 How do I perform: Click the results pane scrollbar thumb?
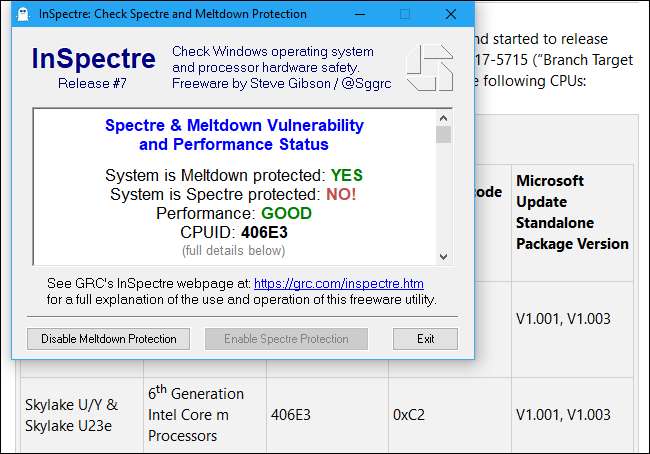click(x=444, y=135)
